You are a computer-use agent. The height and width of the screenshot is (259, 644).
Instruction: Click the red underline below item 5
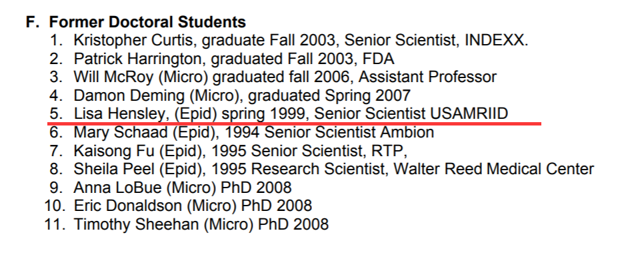point(295,123)
